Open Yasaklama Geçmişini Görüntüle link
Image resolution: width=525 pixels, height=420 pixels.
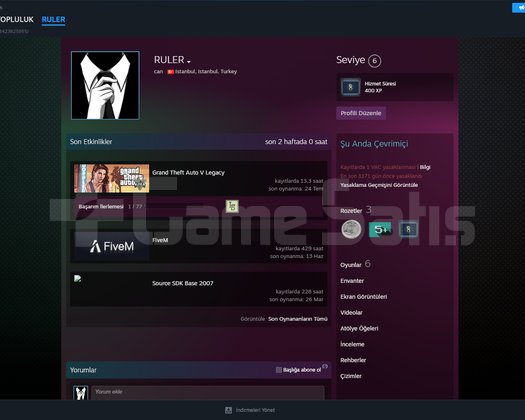pos(379,185)
